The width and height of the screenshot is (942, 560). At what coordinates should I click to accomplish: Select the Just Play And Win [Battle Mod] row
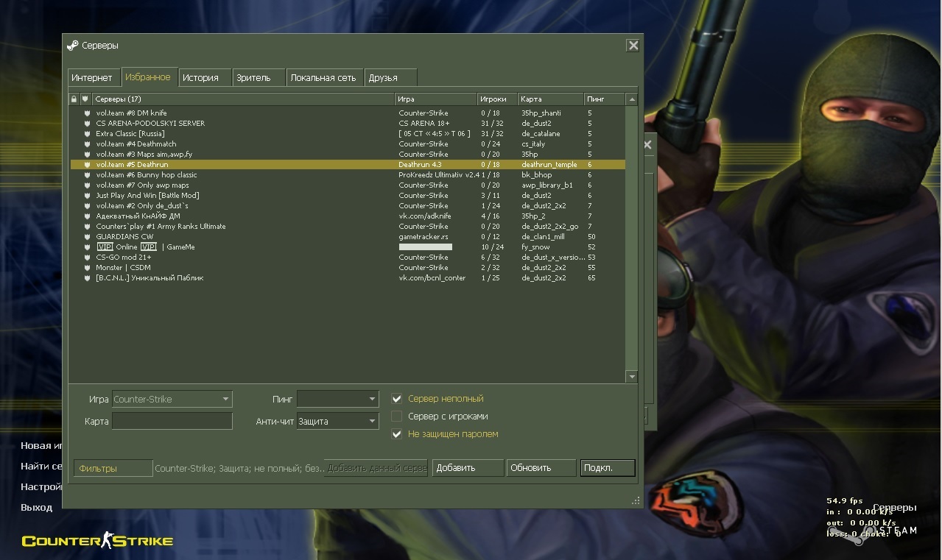pyautogui.click(x=348, y=196)
